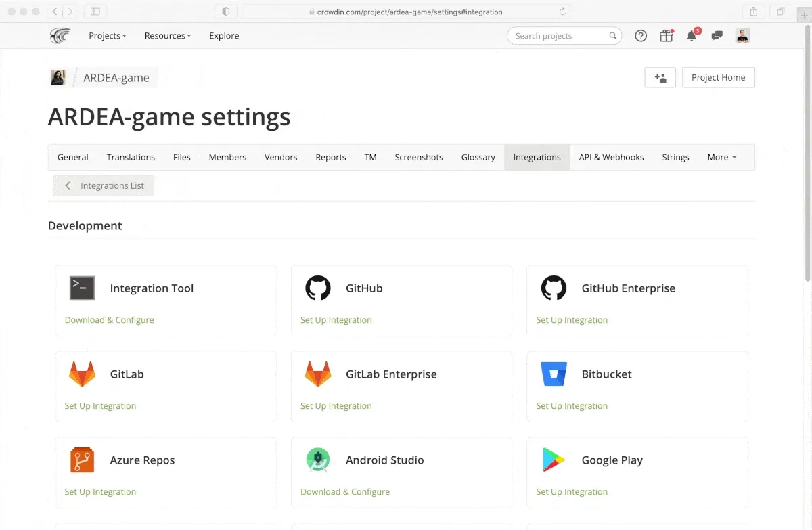Click the gift box icon
The image size is (812, 530).
coord(667,36)
